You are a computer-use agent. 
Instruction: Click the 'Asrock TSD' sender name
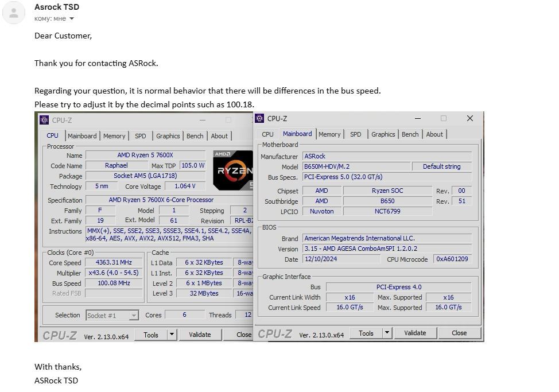57,7
